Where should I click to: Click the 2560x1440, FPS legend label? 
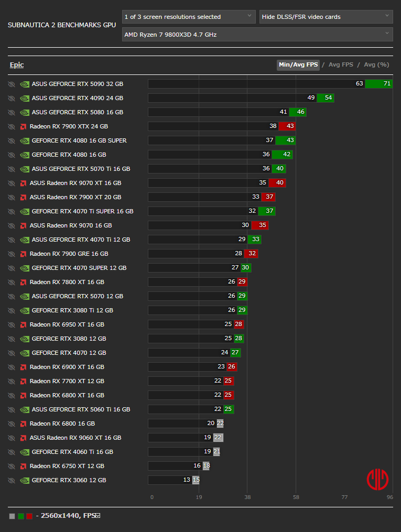point(68,516)
